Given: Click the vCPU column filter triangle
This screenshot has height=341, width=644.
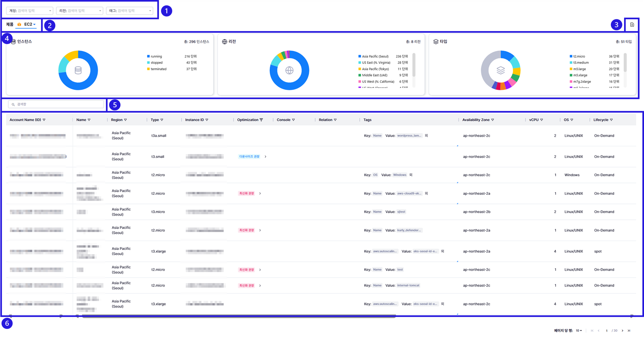Looking at the screenshot, I should coord(542,120).
